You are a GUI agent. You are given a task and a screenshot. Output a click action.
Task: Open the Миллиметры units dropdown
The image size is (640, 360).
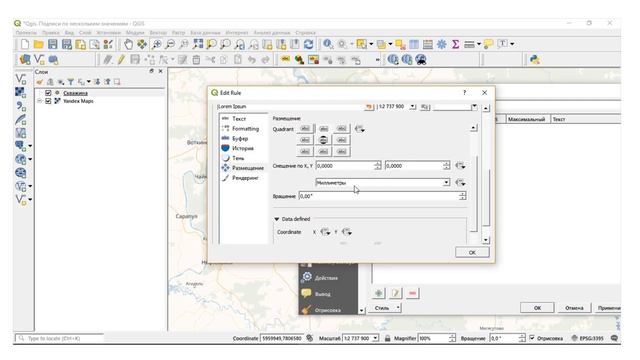click(383, 182)
